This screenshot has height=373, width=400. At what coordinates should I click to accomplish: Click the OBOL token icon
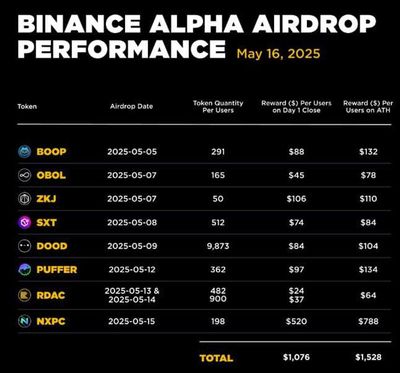point(25,175)
